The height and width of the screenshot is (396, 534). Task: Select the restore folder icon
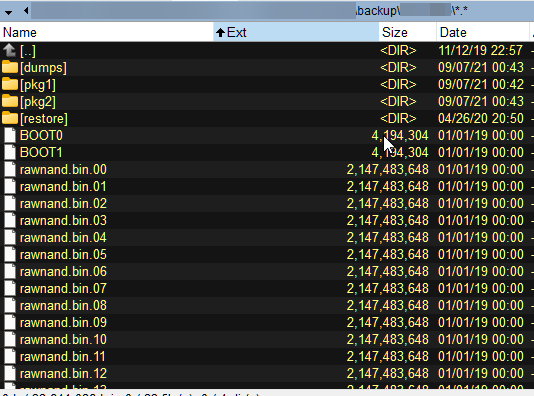tap(10, 118)
